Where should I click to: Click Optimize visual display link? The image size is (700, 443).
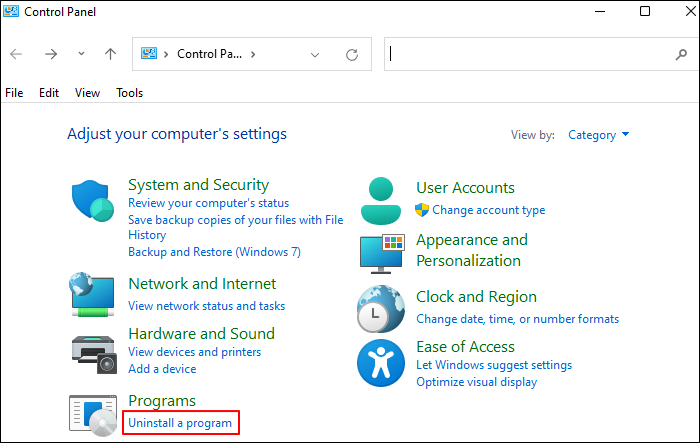point(476,382)
